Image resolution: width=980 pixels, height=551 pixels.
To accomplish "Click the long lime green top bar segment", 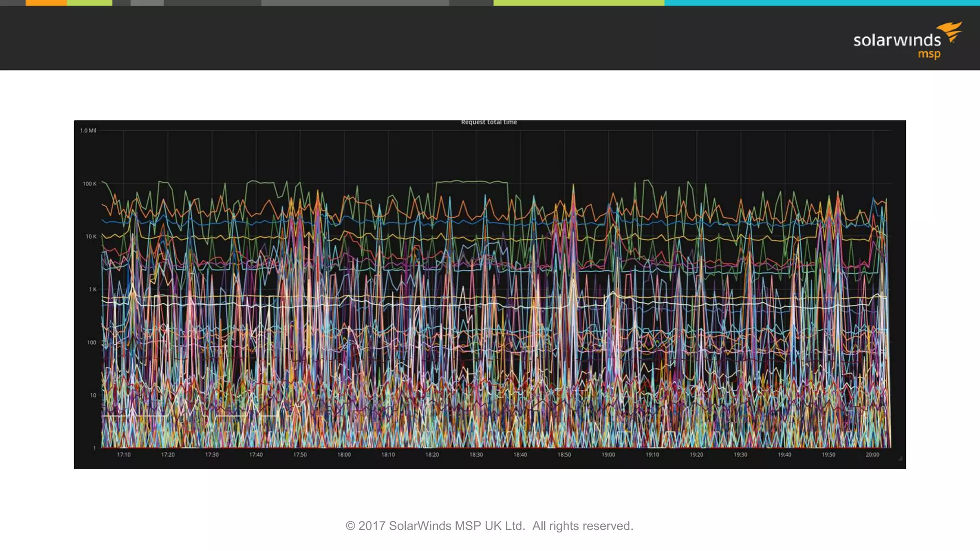I will coord(579,3).
